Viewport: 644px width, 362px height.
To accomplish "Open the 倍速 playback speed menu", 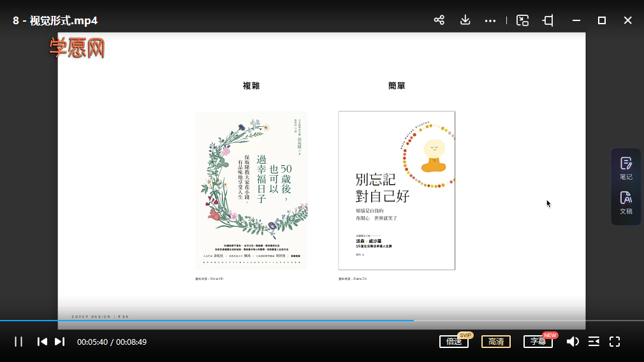I will tap(454, 342).
